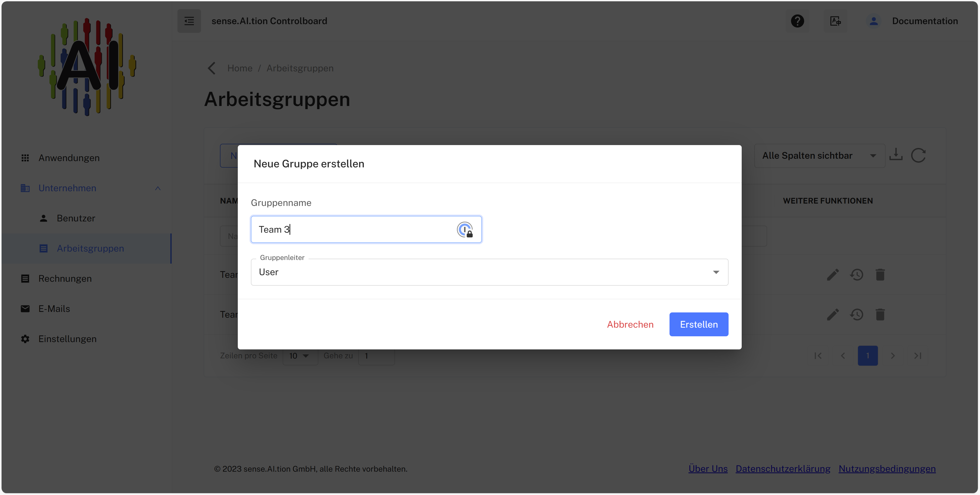Go to first page pagination icon
This screenshot has width=980, height=495.
click(818, 356)
